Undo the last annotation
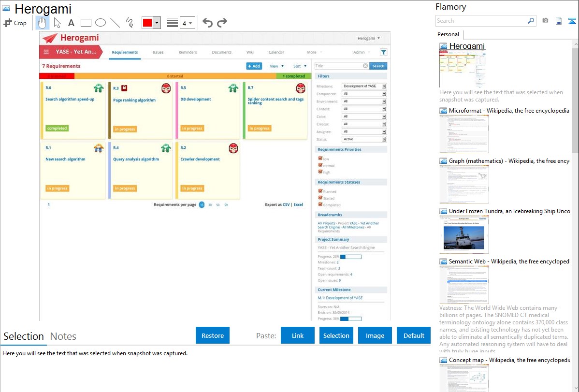Viewport: 579px width, 392px height. coord(207,23)
